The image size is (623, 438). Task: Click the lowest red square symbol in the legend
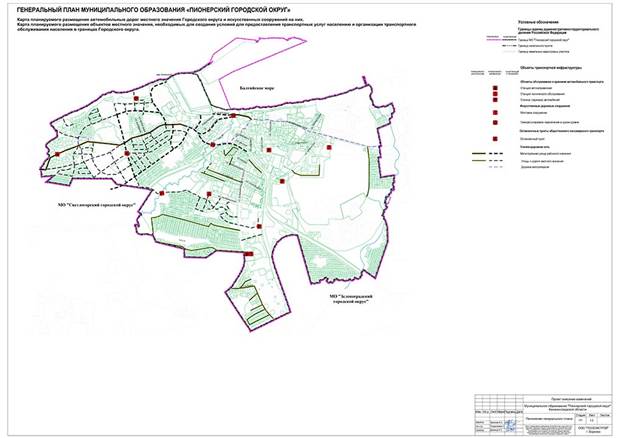tap(495, 139)
